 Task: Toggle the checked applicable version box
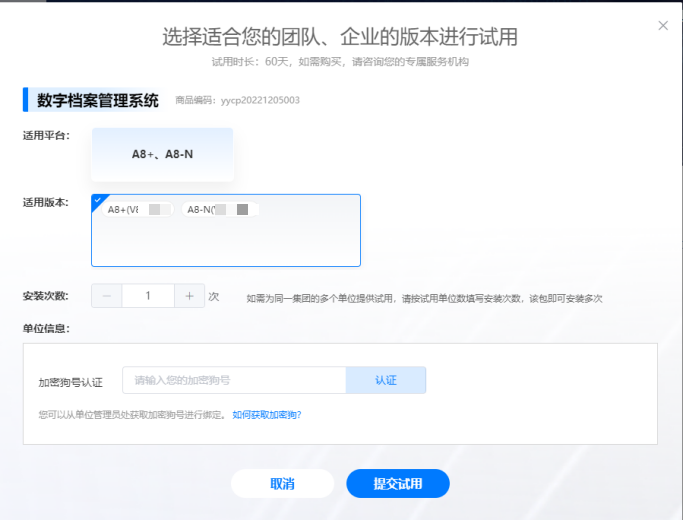[226, 230]
